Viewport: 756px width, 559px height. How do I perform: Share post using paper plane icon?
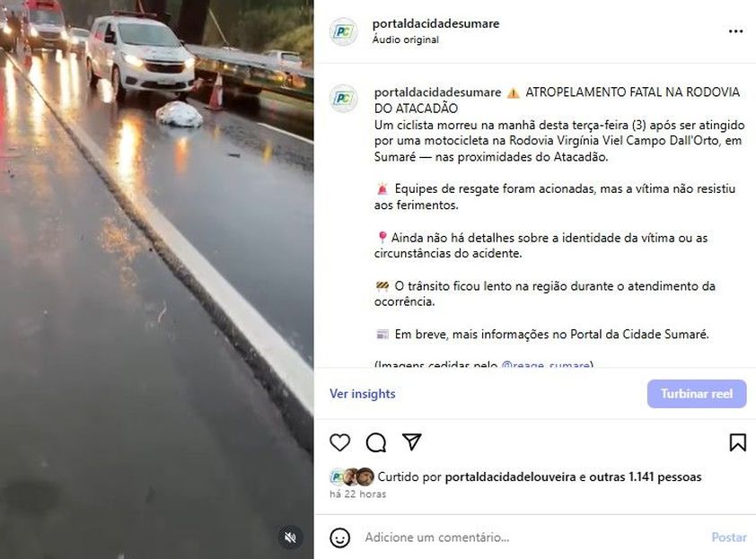click(x=412, y=441)
